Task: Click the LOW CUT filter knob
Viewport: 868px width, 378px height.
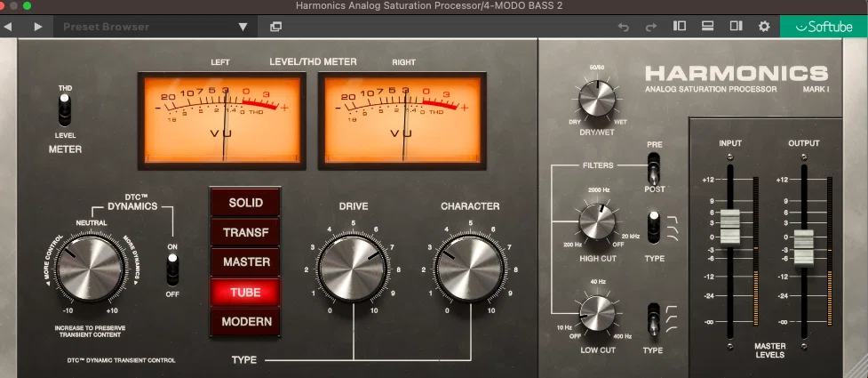Action: pyautogui.click(x=597, y=313)
